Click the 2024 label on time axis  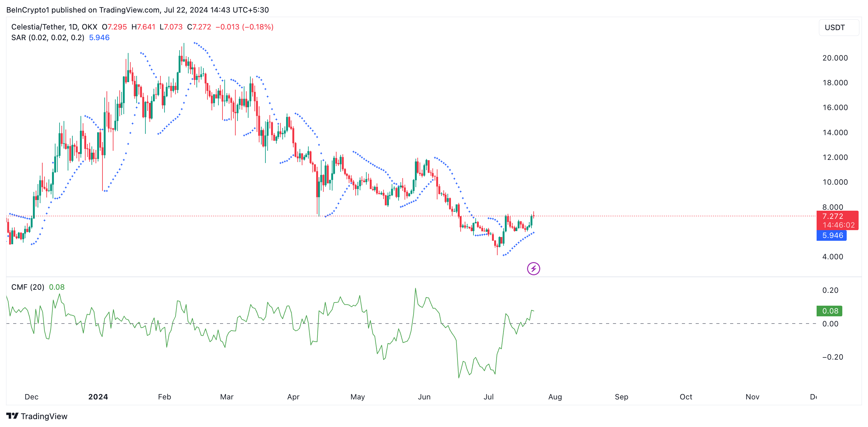click(x=98, y=397)
